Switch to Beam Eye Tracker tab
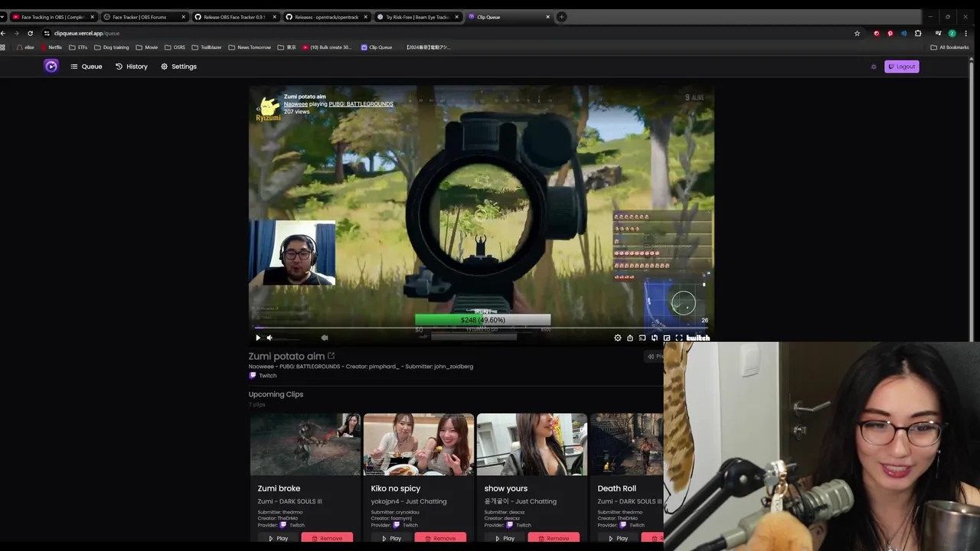The image size is (980, 551). tap(418, 17)
